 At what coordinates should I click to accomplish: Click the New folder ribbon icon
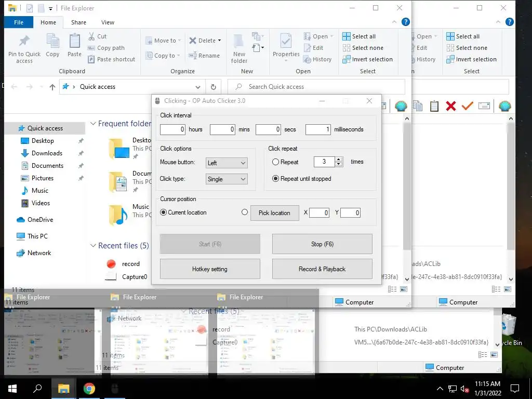coord(239,42)
